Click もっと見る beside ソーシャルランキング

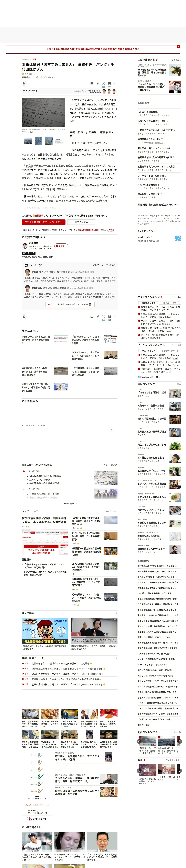point(176,345)
